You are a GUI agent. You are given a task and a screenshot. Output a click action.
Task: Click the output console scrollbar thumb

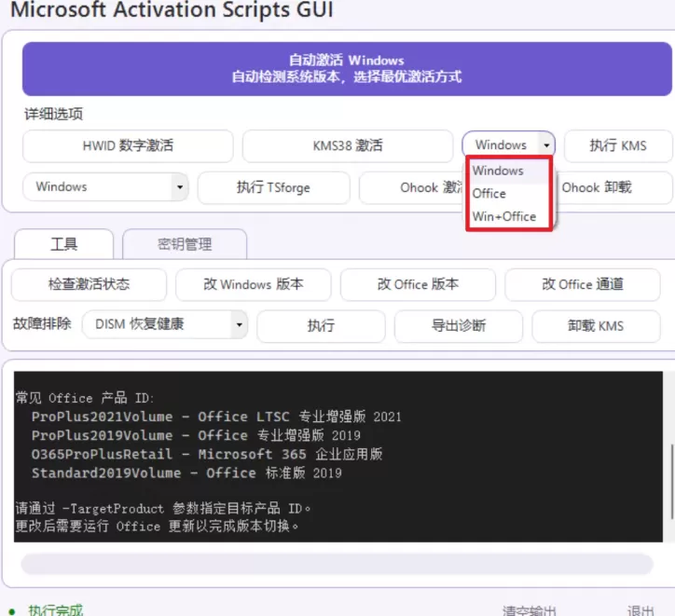pyautogui.click(x=670, y=482)
